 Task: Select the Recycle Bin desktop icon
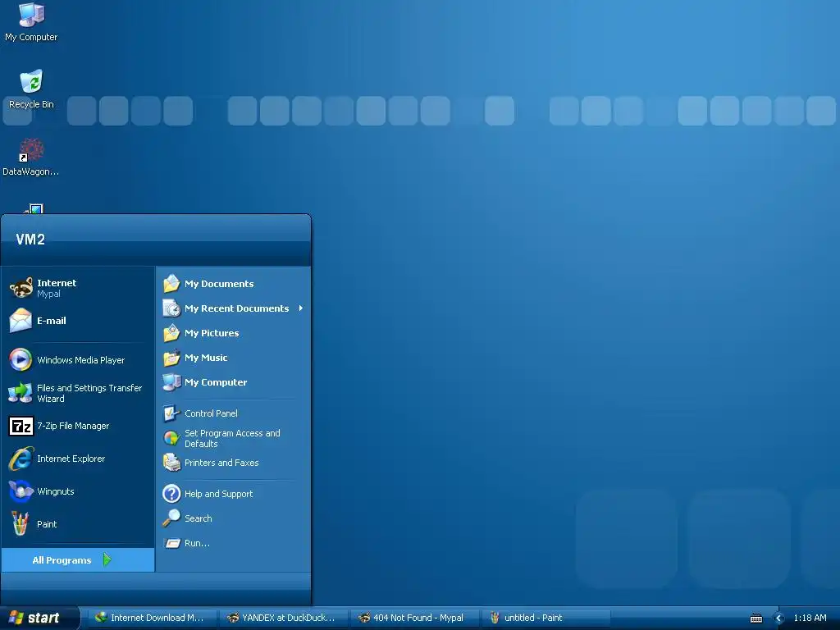pos(31,89)
